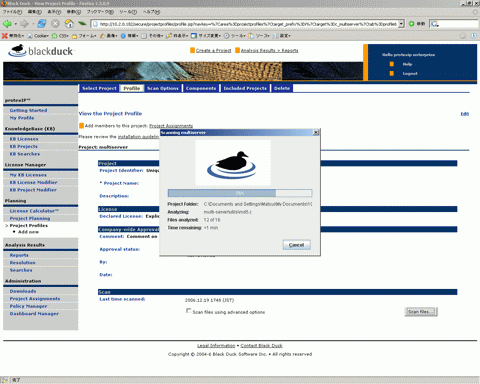Image resolution: width=480 pixels, height=384 pixels.
Task: Switch to the Included Projects tab
Action: coord(245,88)
